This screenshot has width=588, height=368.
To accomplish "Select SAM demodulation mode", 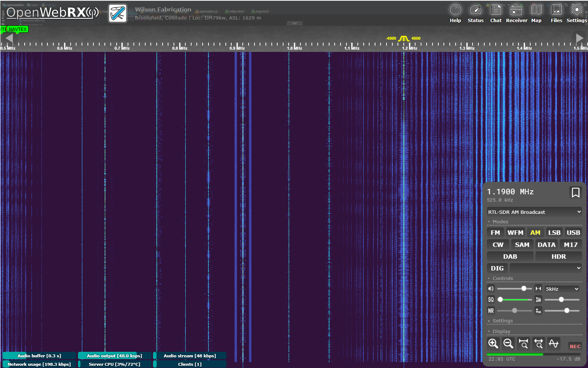I will 522,245.
